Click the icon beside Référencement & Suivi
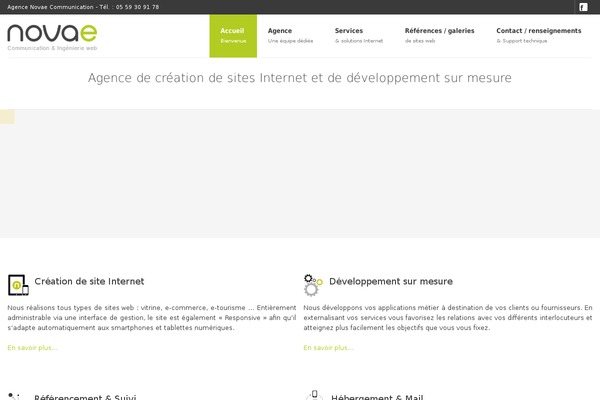The height and width of the screenshot is (400, 600). coord(15,396)
